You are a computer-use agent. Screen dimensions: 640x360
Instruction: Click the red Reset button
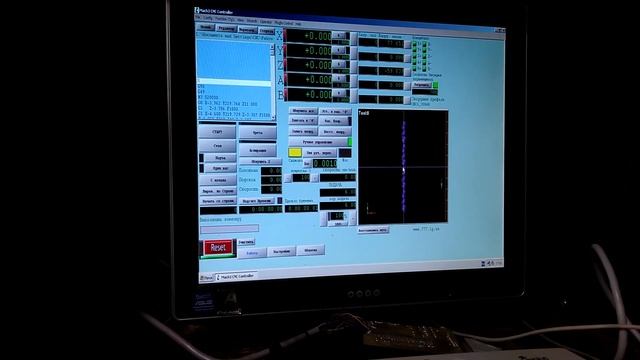pos(218,247)
